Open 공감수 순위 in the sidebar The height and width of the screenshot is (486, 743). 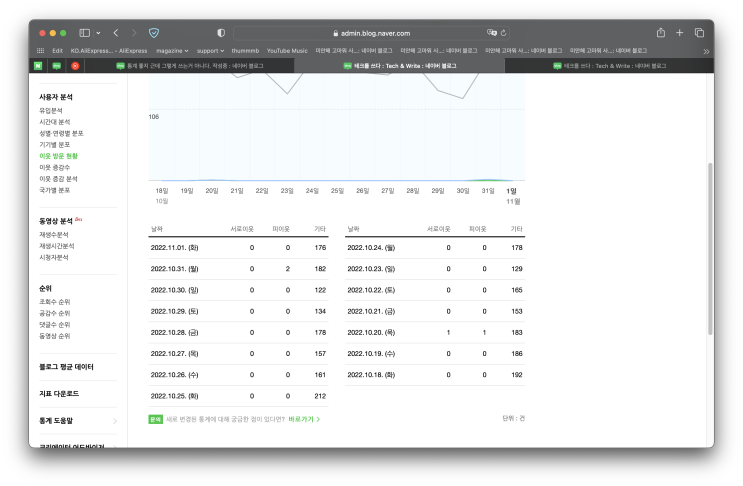tap(54, 313)
